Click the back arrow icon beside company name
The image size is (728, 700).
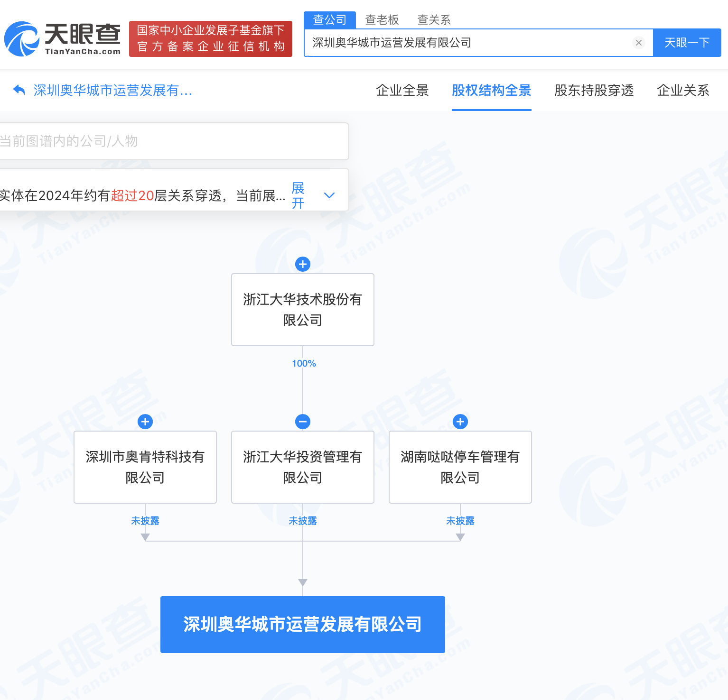click(x=19, y=90)
